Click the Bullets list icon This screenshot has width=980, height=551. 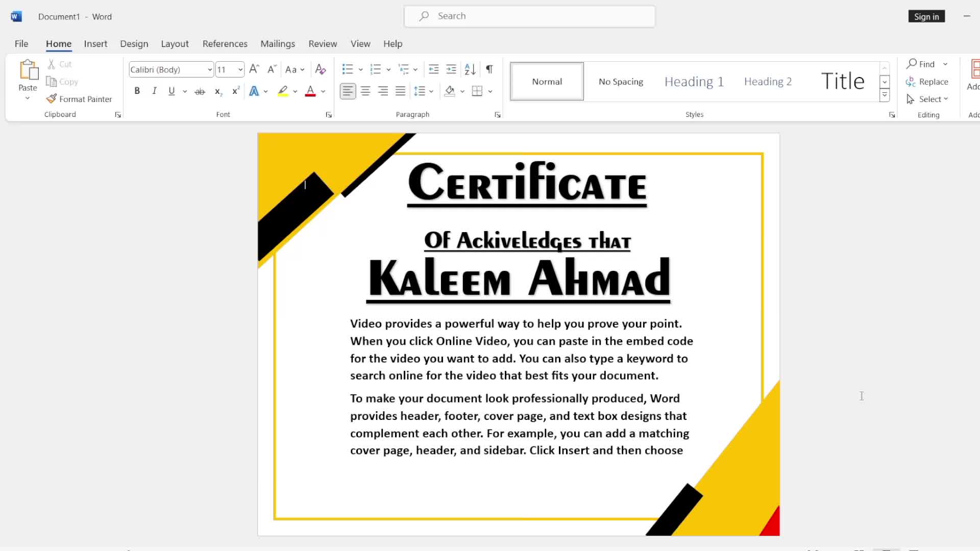pyautogui.click(x=348, y=69)
